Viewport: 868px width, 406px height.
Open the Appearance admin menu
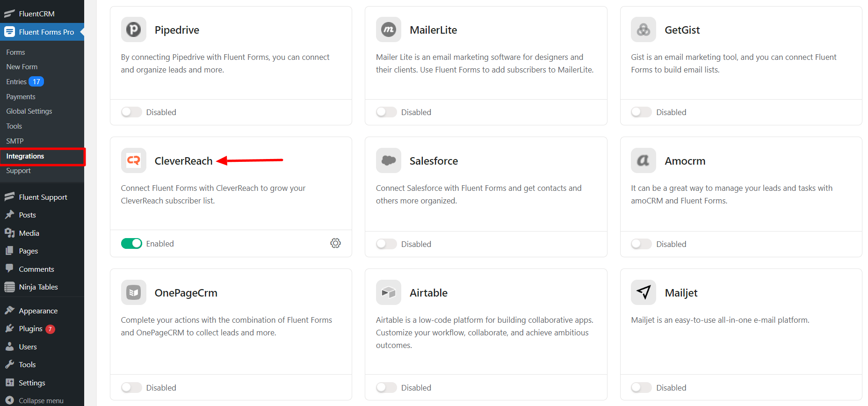38,311
